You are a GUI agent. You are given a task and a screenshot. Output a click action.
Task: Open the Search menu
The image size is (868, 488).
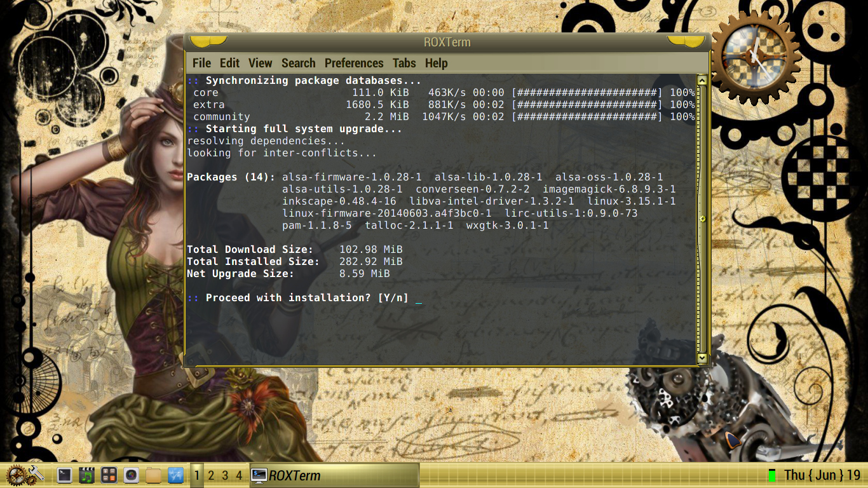[x=298, y=63]
